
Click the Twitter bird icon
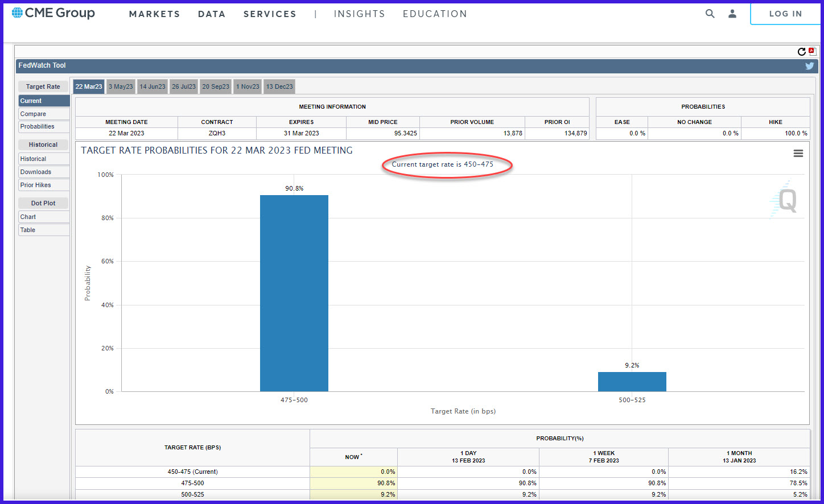coord(809,66)
